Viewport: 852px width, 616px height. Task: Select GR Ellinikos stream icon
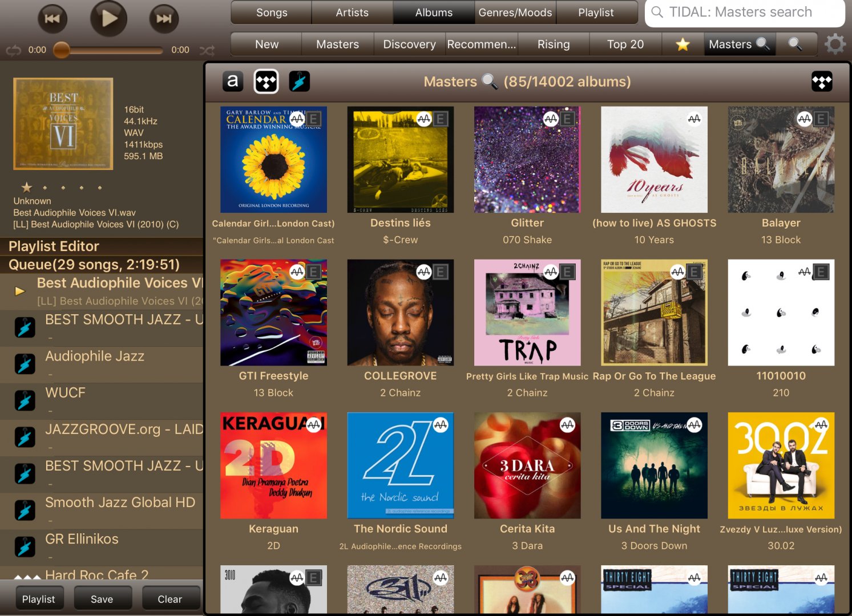(25, 546)
